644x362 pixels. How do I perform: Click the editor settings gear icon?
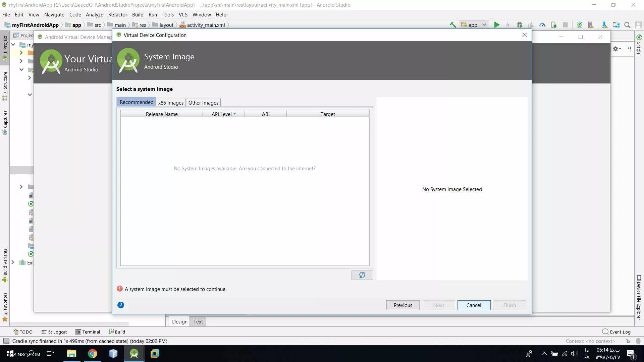pyautogui.click(x=616, y=49)
